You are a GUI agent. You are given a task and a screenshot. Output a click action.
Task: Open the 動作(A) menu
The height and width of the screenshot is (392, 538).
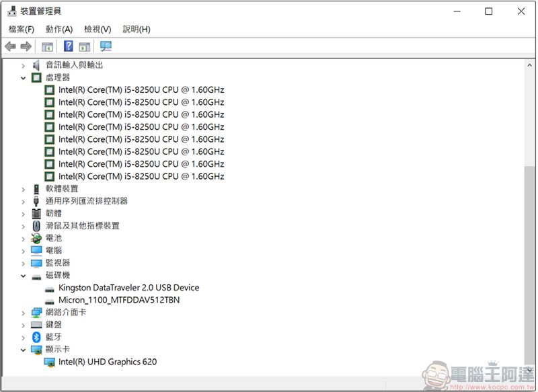point(59,29)
